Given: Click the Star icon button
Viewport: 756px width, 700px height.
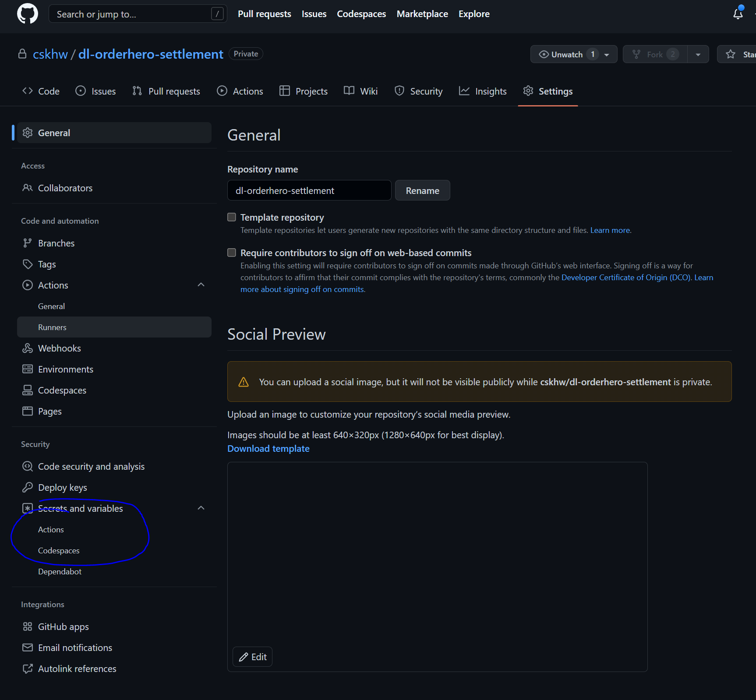Looking at the screenshot, I should [737, 54].
